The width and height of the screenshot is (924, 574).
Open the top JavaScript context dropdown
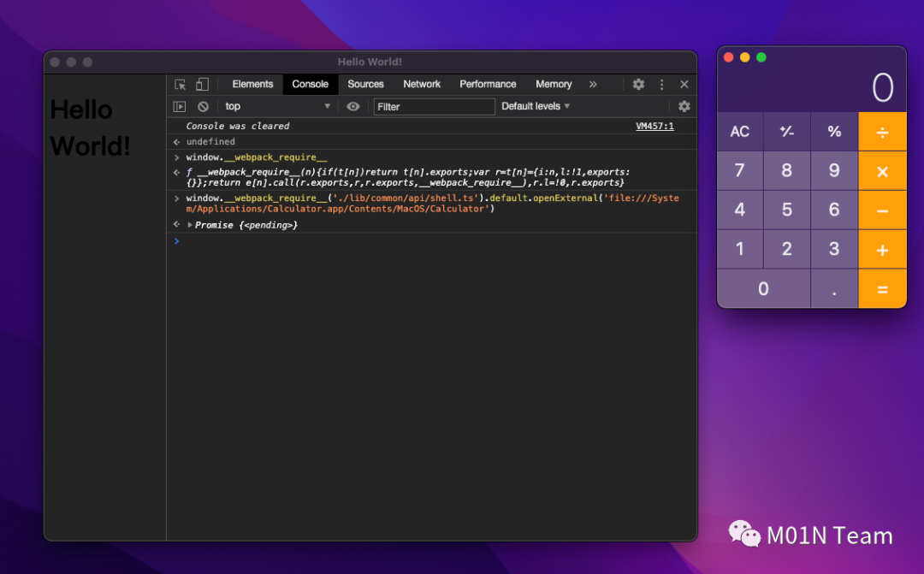(277, 107)
